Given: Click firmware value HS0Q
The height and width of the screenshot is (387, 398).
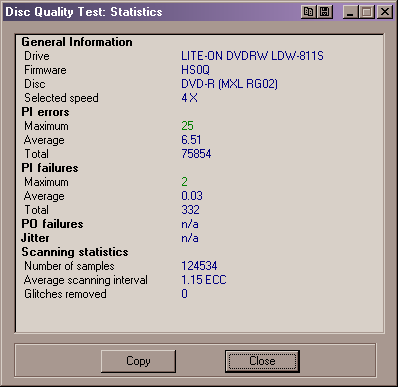Looking at the screenshot, I should coord(195,70).
